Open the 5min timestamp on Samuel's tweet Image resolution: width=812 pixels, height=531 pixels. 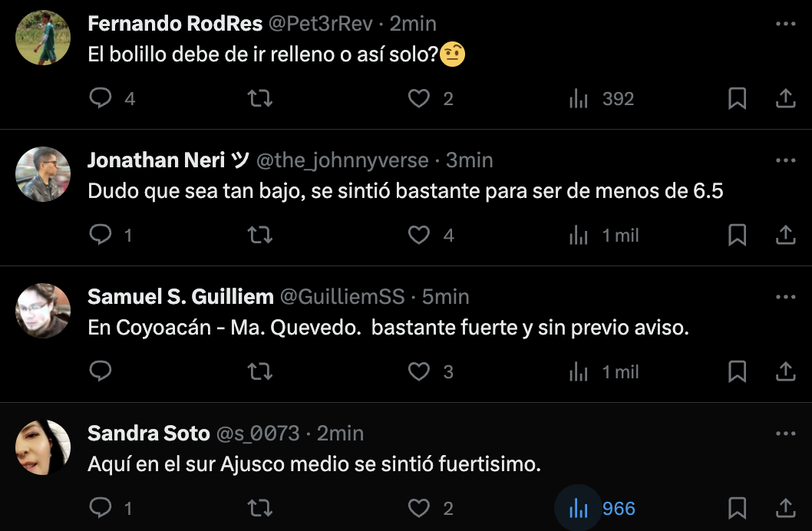click(x=445, y=297)
